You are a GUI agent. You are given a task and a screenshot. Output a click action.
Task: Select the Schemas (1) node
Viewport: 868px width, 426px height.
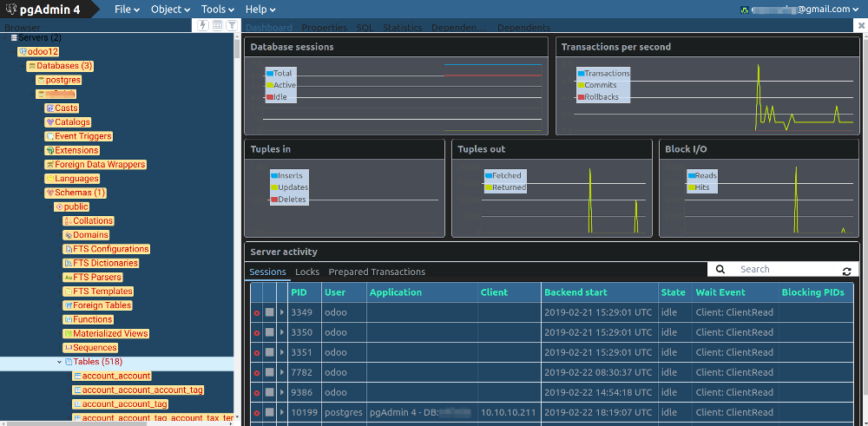(76, 193)
